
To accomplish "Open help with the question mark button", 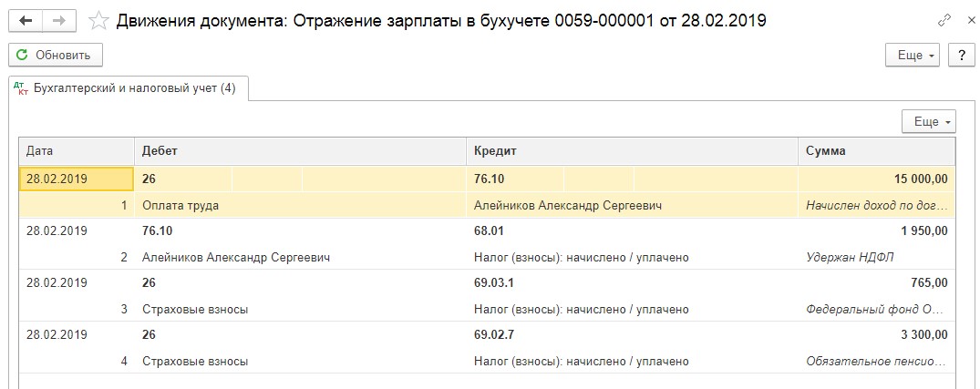I will [961, 56].
